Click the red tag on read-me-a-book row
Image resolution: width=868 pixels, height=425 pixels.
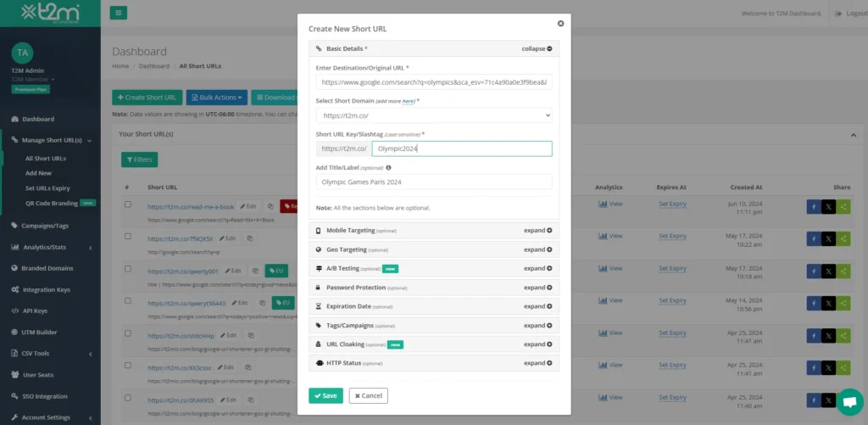(x=289, y=206)
